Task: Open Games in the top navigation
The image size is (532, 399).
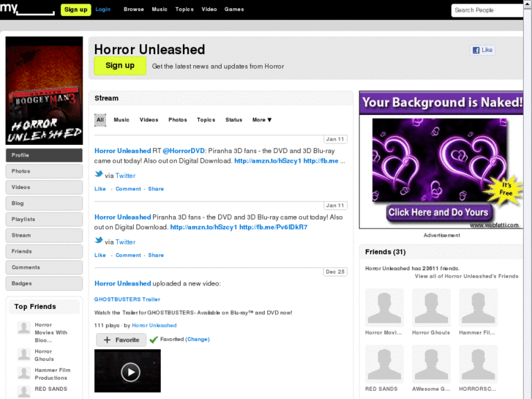Action: click(x=234, y=10)
